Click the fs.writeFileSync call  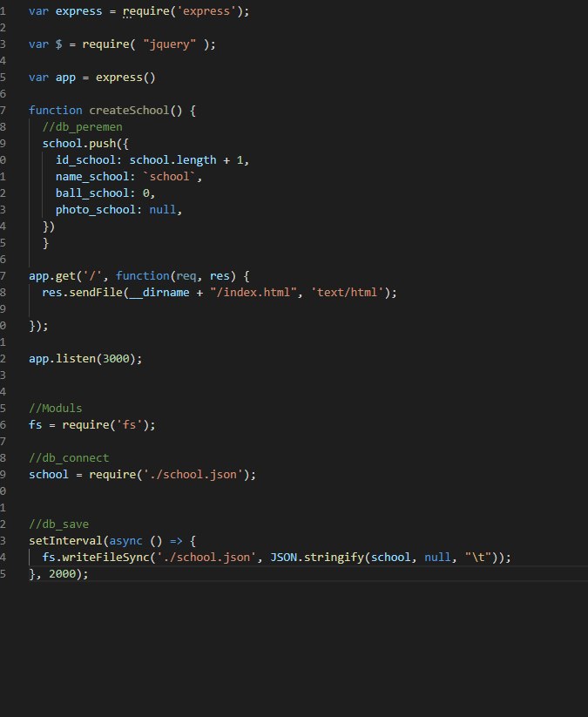click(x=277, y=557)
